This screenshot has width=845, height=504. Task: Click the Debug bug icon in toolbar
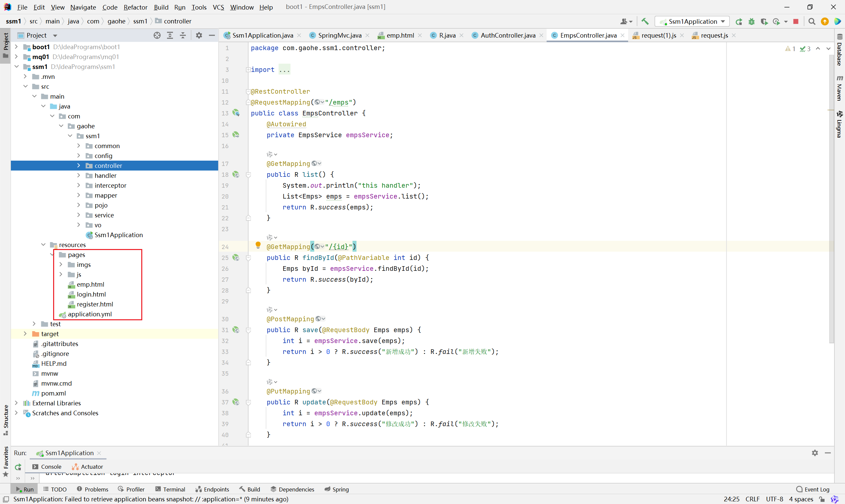752,21
